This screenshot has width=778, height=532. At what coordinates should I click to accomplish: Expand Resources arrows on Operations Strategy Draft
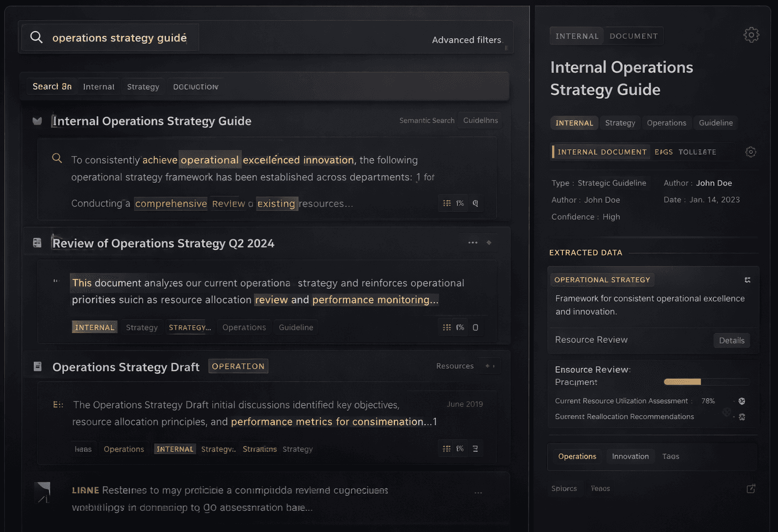pos(490,366)
